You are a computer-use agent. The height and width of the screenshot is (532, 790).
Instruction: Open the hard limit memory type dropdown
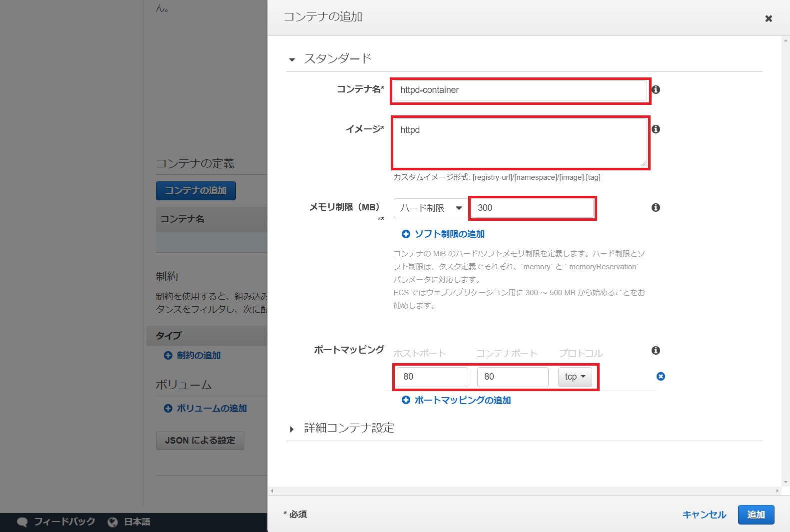tap(431, 208)
